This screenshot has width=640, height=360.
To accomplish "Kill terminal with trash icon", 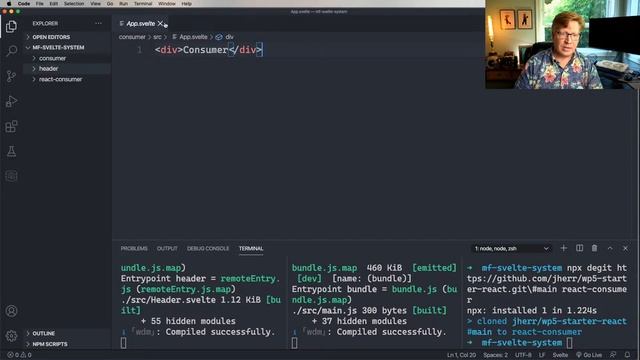I will (595, 248).
